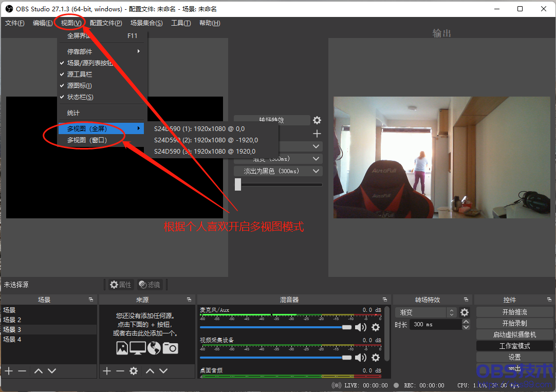Mute the 麦克风/Aux speaker icon
This screenshot has width=556, height=392.
pos(361,327)
